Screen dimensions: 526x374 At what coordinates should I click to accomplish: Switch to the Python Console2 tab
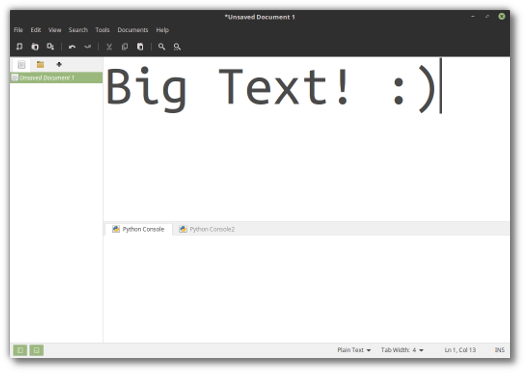207,229
